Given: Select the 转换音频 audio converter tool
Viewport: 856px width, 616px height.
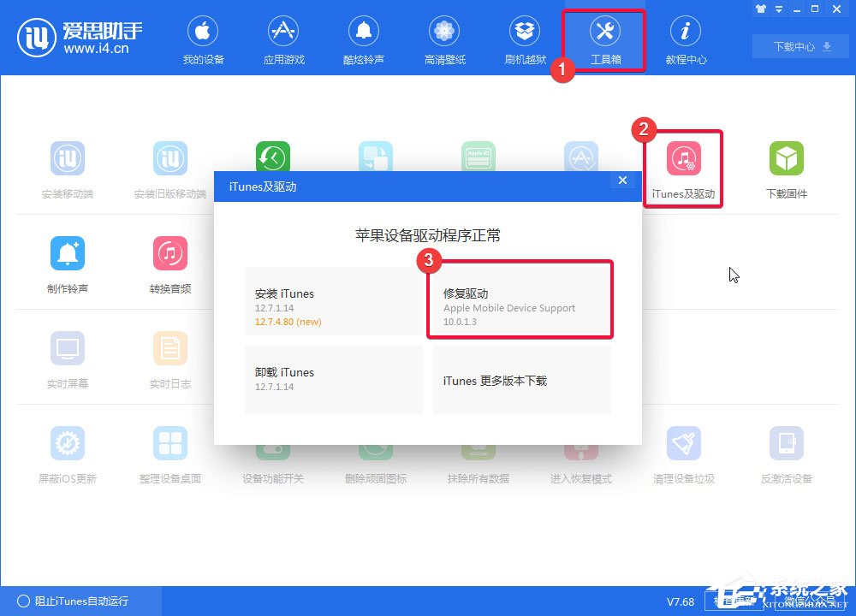Looking at the screenshot, I should tap(169, 263).
